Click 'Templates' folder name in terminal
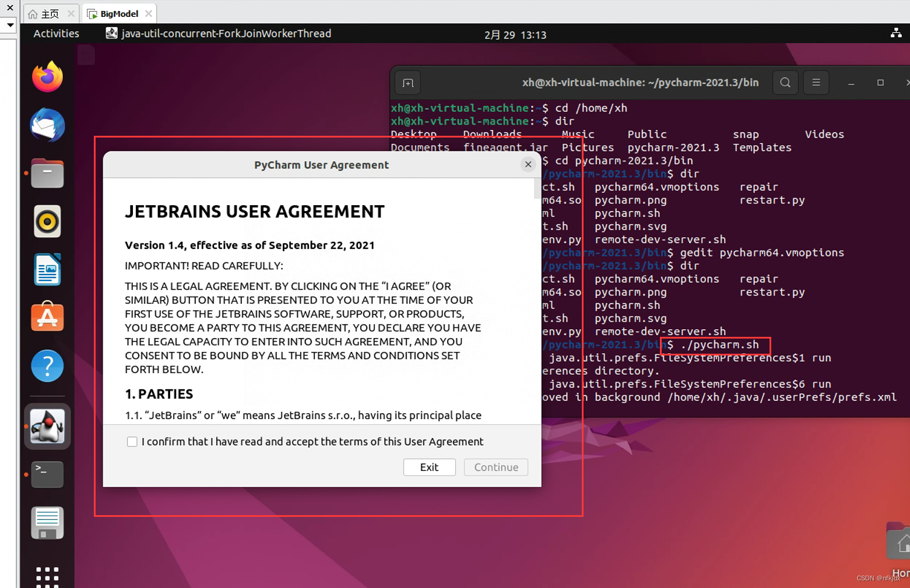 [762, 147]
